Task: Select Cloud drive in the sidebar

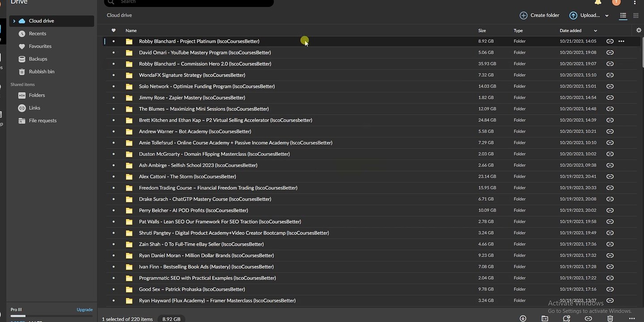Action: tap(51, 21)
